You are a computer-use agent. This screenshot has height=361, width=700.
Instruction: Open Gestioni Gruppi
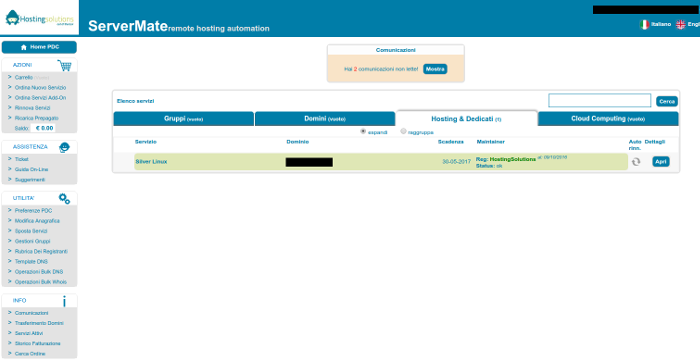33,241
